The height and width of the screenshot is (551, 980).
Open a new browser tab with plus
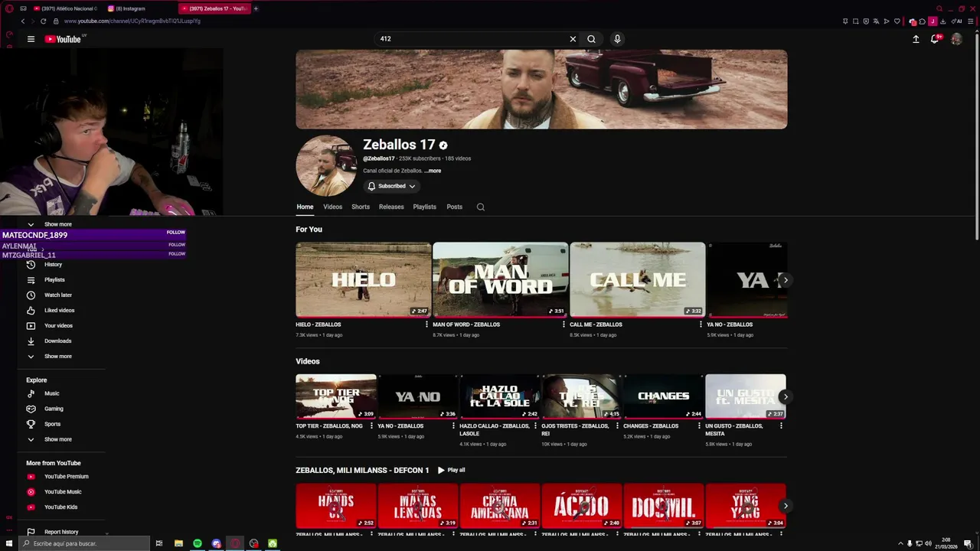pyautogui.click(x=256, y=8)
